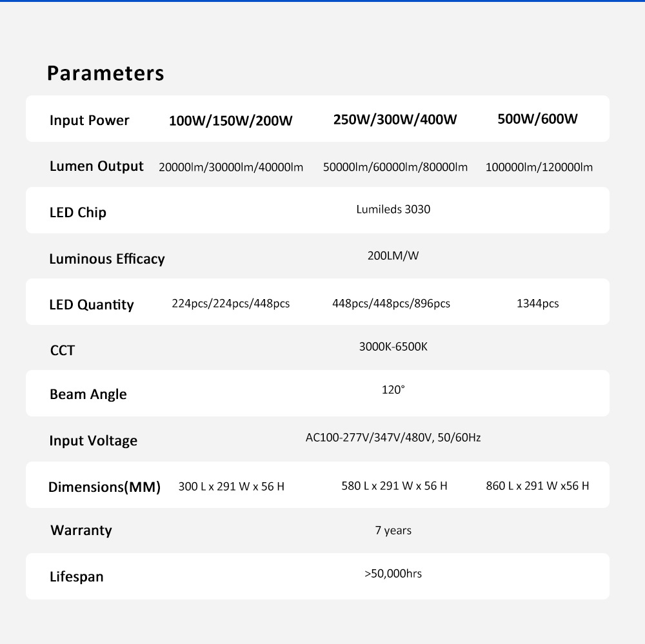Select the Lumileds 3030 chip value

point(393,210)
